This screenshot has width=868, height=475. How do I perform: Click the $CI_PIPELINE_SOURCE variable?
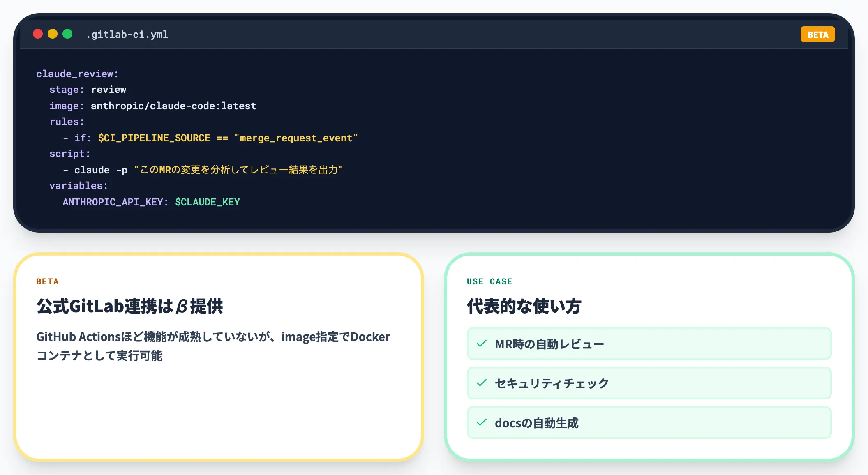click(x=154, y=138)
